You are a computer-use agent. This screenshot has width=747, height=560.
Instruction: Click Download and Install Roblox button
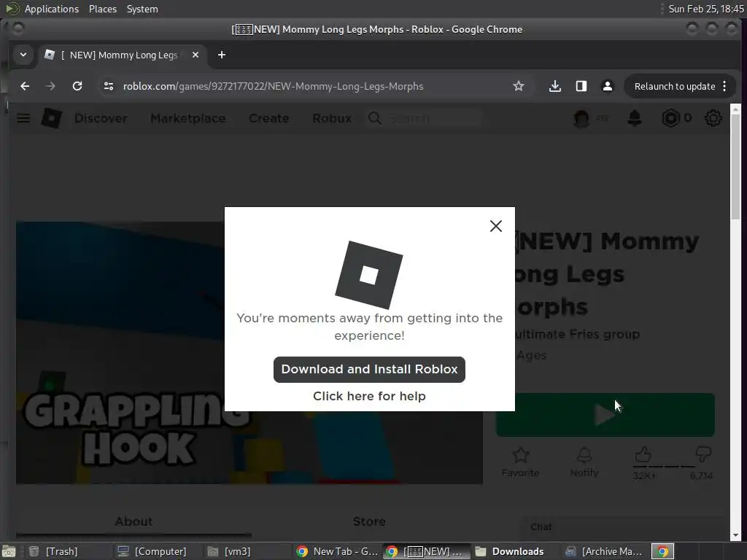(x=369, y=370)
